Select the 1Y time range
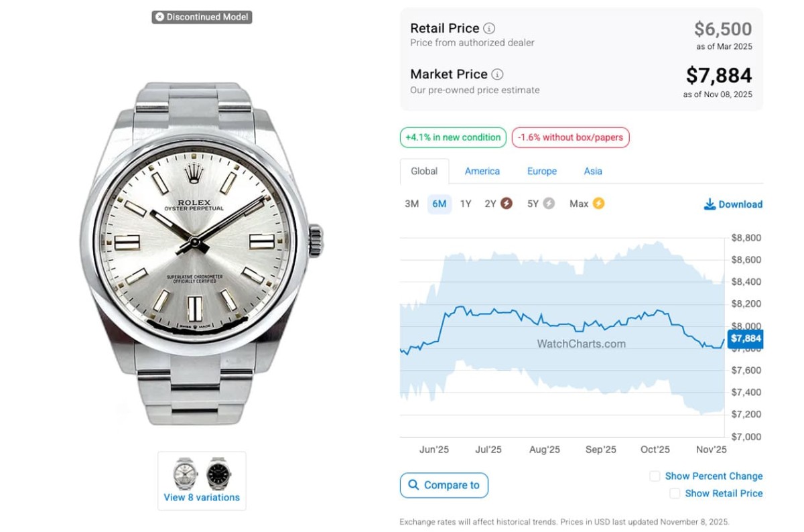The image size is (804, 532). coord(466,204)
